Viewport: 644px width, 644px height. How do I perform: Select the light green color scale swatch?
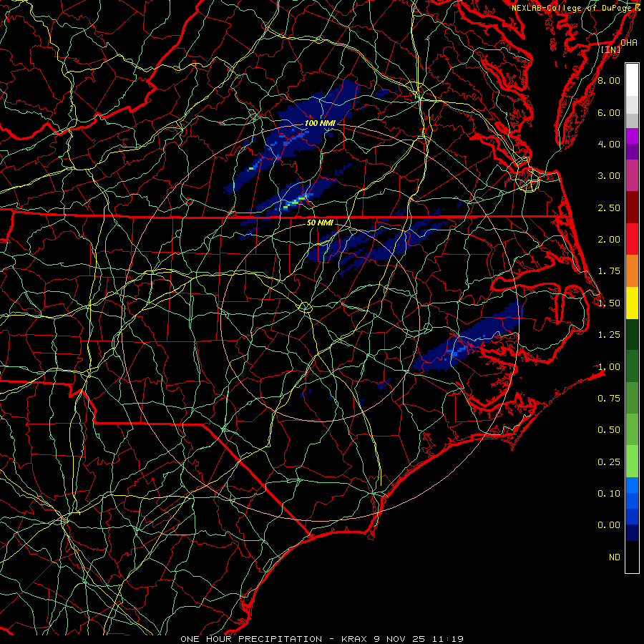click(x=632, y=462)
